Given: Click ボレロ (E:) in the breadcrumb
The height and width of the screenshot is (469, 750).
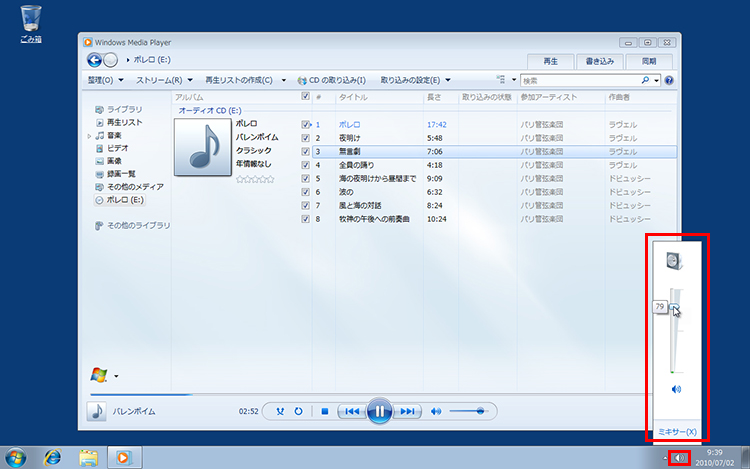Looking at the screenshot, I should point(152,60).
